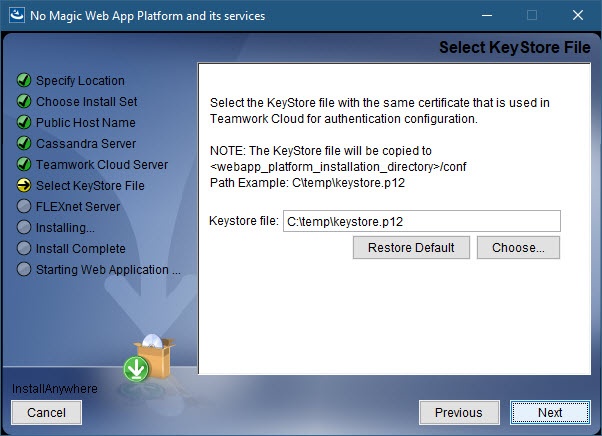Click the Next button
The width and height of the screenshot is (602, 436).
tap(550, 413)
